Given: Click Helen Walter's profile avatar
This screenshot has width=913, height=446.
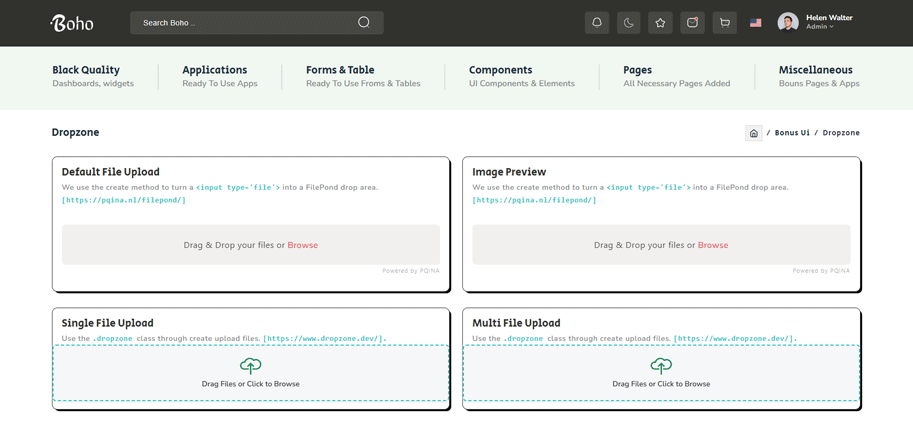Looking at the screenshot, I should tap(788, 23).
